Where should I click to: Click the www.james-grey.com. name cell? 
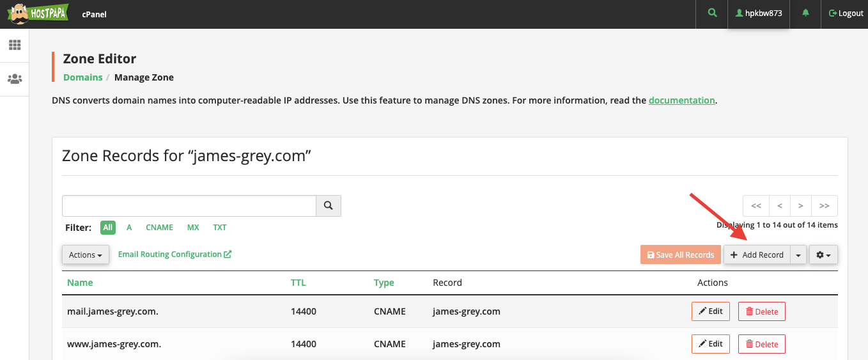pos(114,344)
